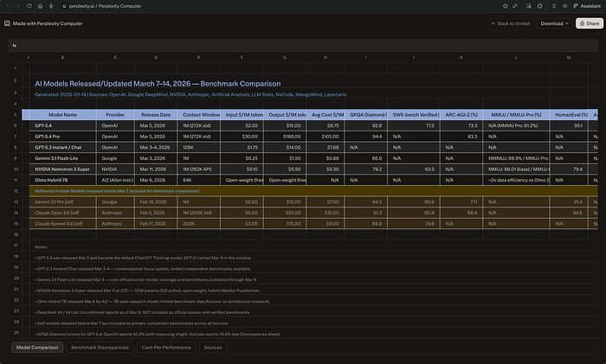Click the NVIDIA Nemotron 3 Super cell
The image size is (606, 364).
pyautogui.click(x=62, y=169)
